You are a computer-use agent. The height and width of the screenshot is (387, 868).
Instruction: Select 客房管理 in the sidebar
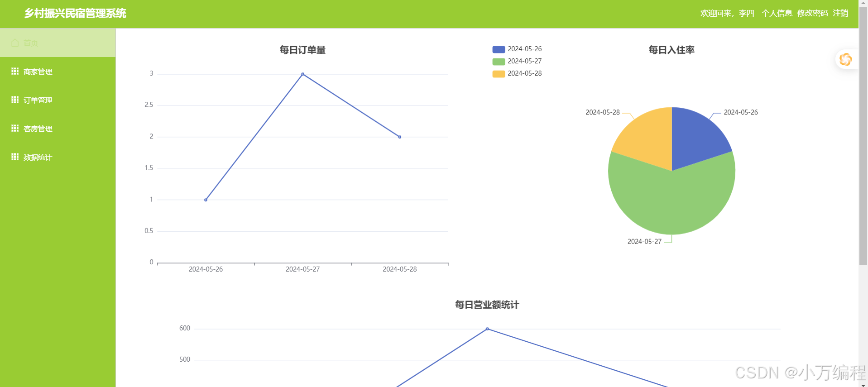58,129
